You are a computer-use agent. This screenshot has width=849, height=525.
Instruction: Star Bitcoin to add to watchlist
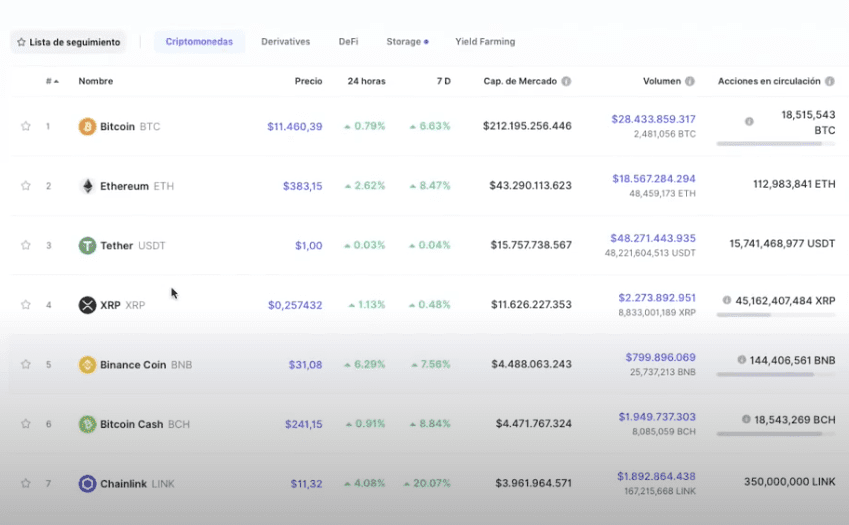25,126
